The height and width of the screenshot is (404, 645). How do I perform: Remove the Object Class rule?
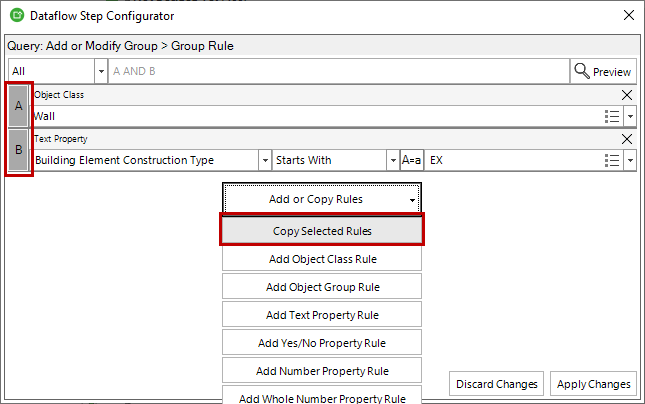(x=626, y=95)
